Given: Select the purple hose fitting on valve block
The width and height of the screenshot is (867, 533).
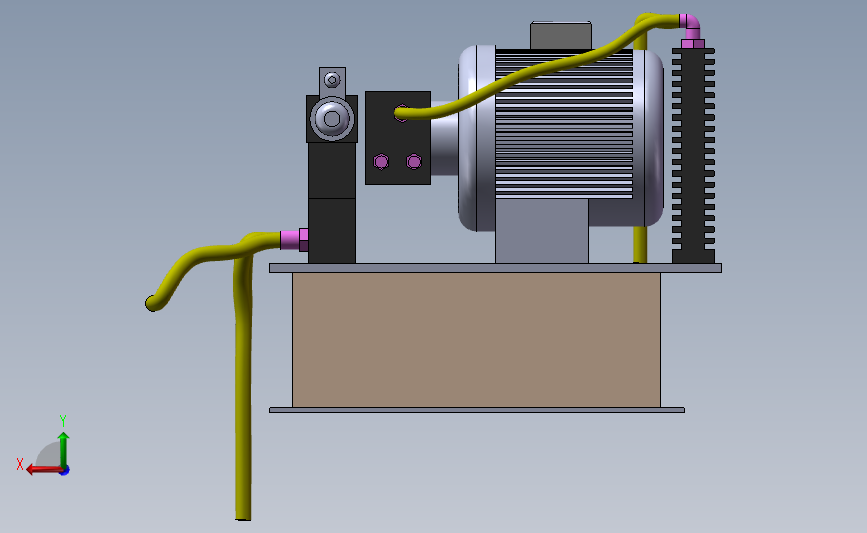Looking at the screenshot, I should click(x=294, y=240).
